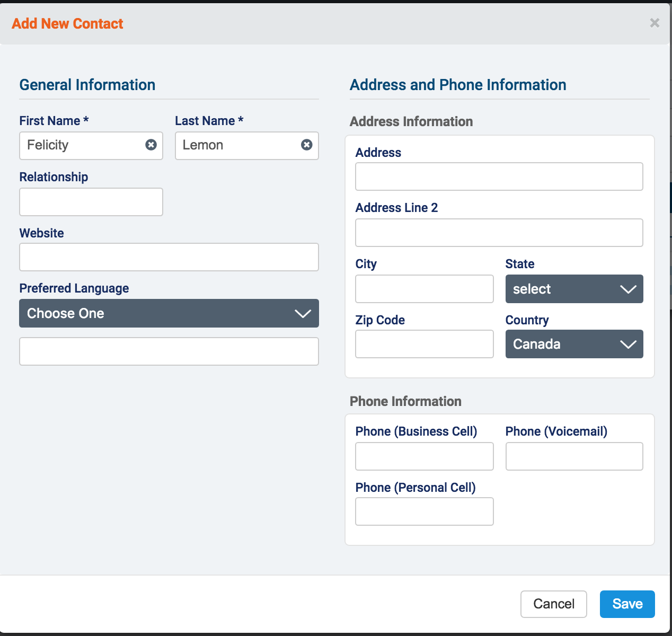This screenshot has height=636, width=672.
Task: Open the Country dropdown showing Canada
Action: click(x=574, y=344)
